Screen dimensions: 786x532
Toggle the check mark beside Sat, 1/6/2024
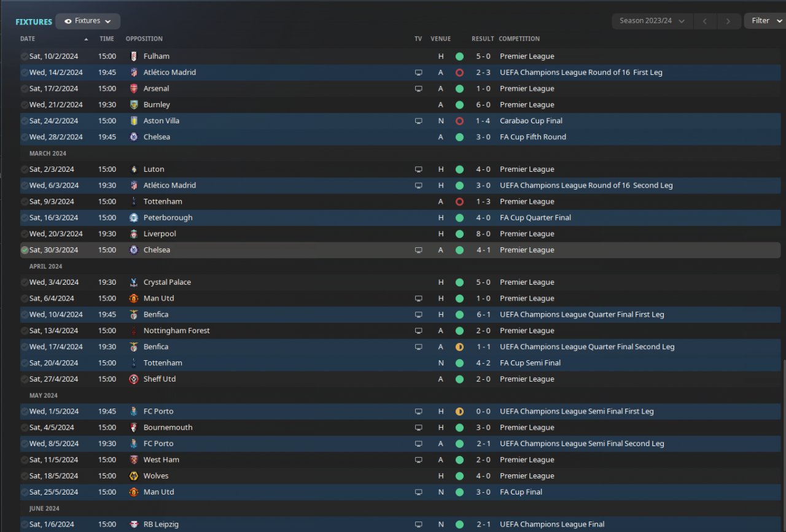tap(25, 525)
